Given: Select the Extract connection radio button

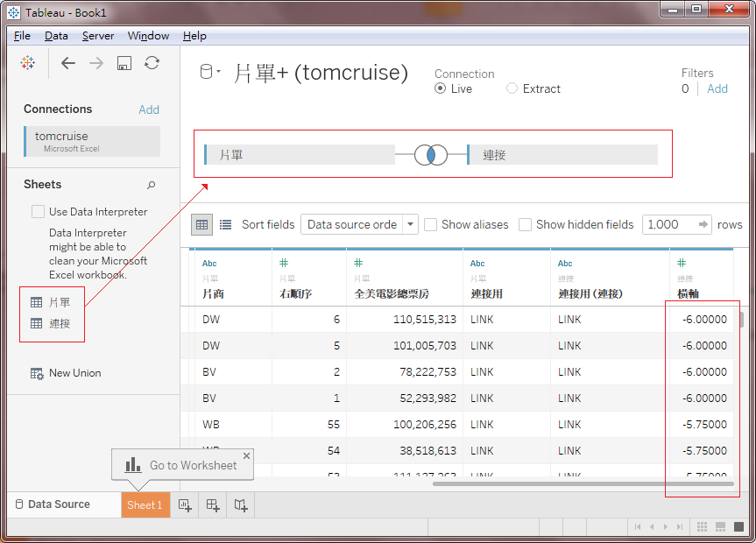Looking at the screenshot, I should coord(512,88).
